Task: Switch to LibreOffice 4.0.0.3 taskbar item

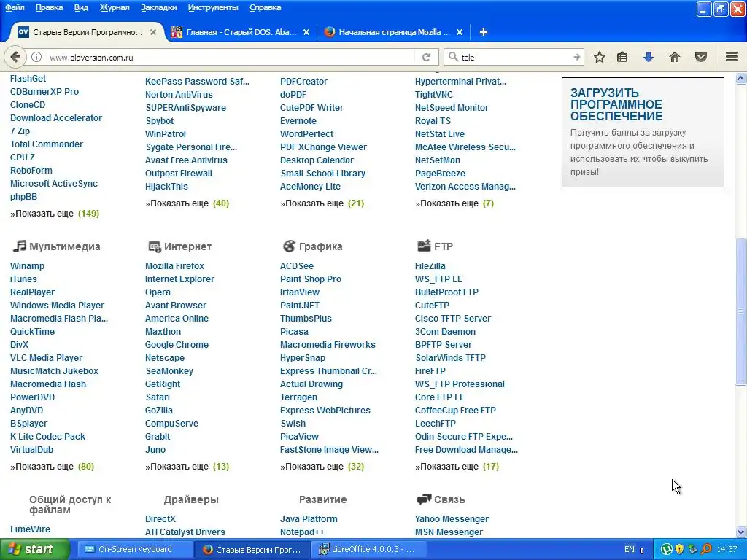Action: [x=368, y=550]
